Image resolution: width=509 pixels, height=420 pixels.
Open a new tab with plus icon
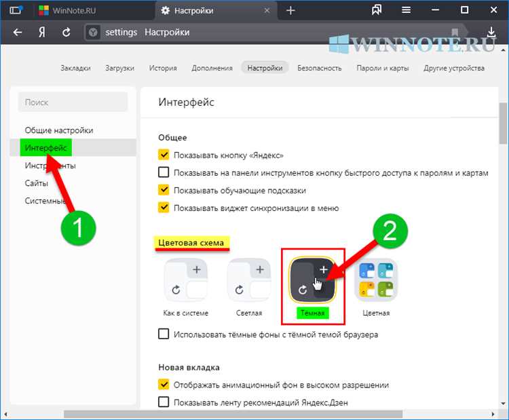click(x=290, y=10)
